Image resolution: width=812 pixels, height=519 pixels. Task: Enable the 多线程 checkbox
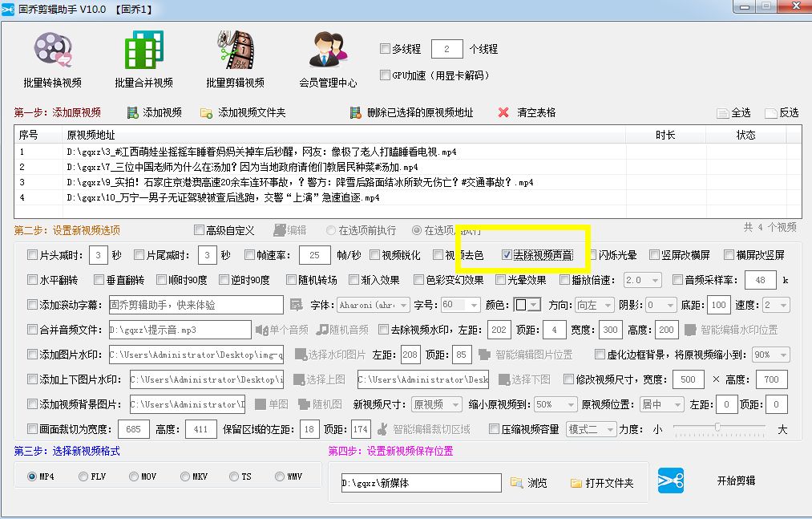384,48
